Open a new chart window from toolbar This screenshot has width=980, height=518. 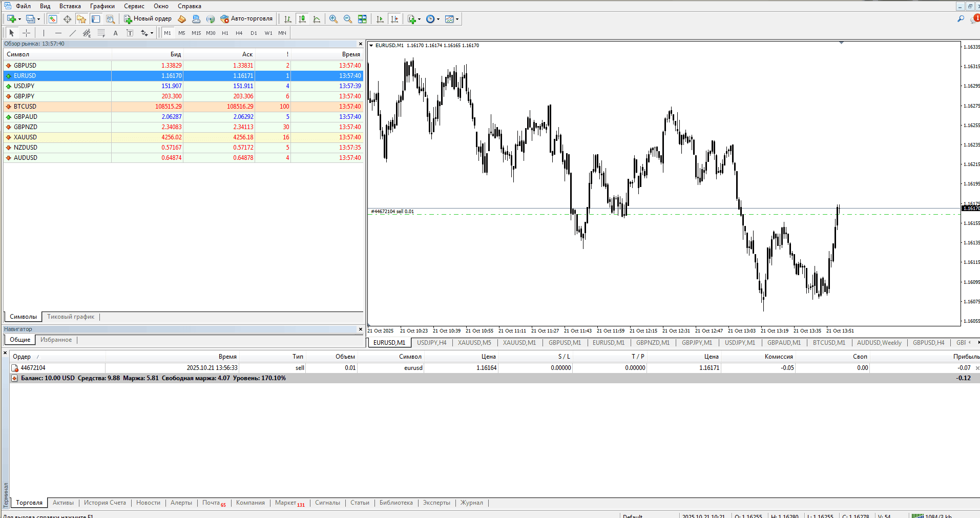[x=11, y=19]
